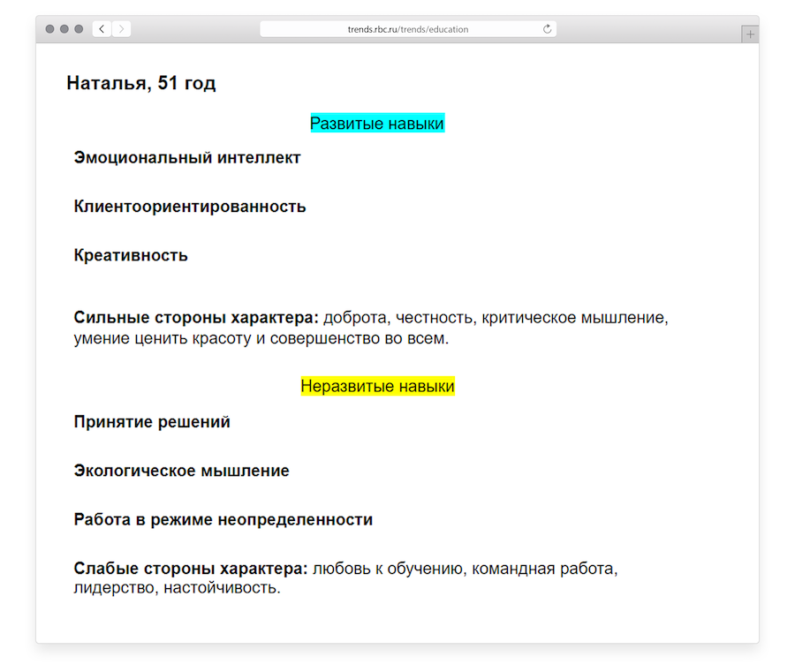Click the browser forward arrow
Viewport: 795px width, 672px height.
[x=121, y=29]
